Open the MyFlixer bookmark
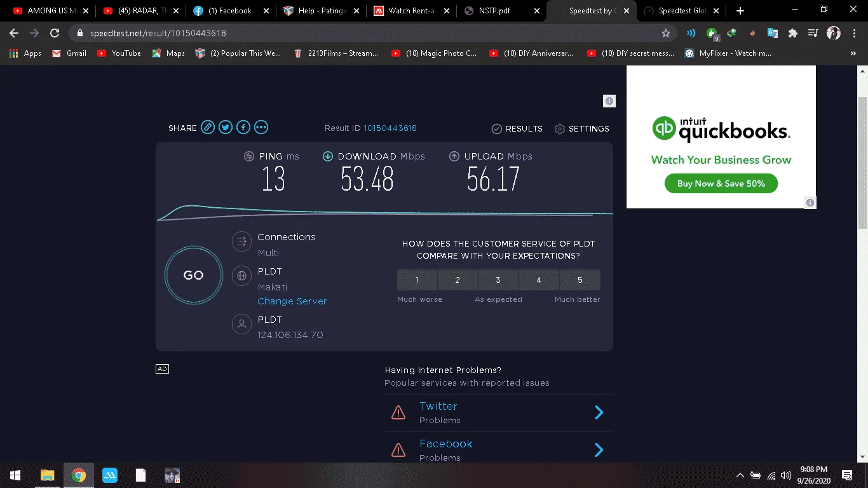 [x=728, y=53]
